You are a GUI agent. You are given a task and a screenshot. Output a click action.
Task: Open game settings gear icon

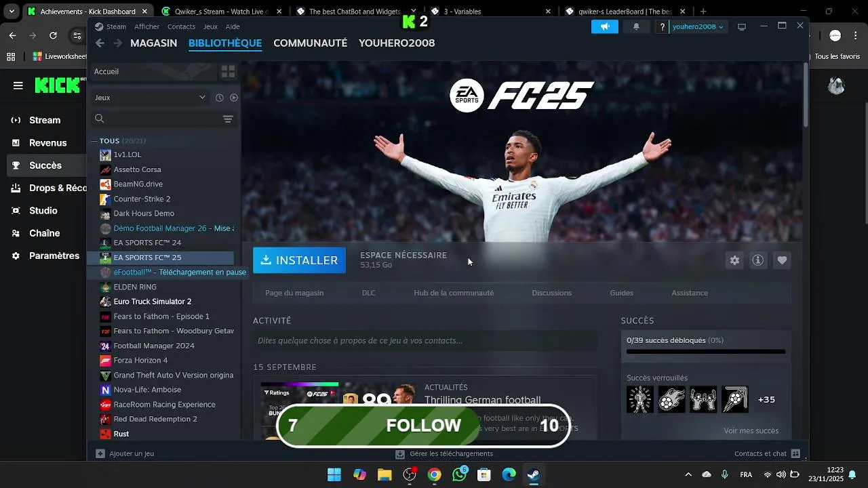click(734, 260)
